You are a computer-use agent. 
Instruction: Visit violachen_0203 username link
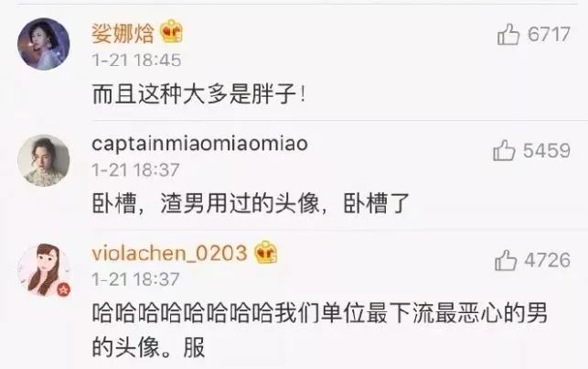pos(169,254)
